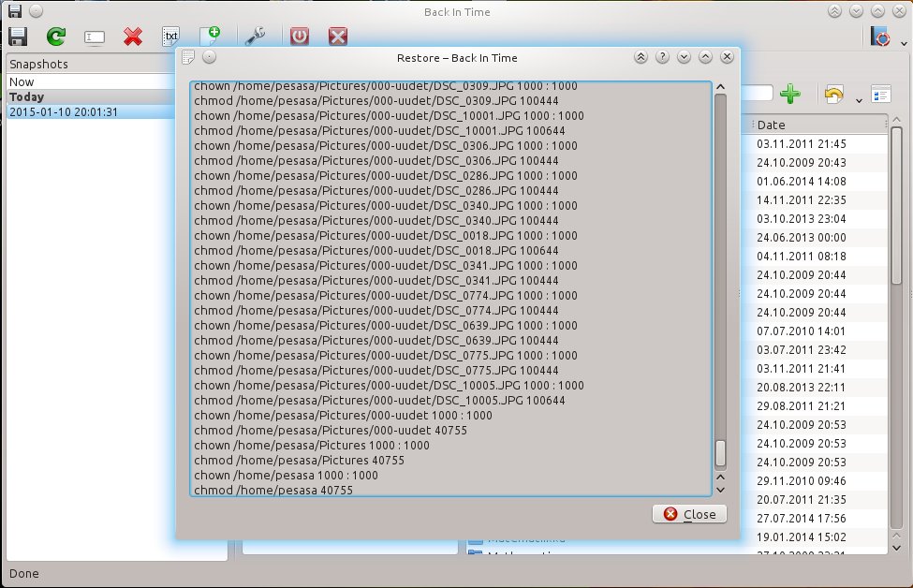This screenshot has width=913, height=588.
Task: Click the dialog context help question button
Action: coord(662,57)
